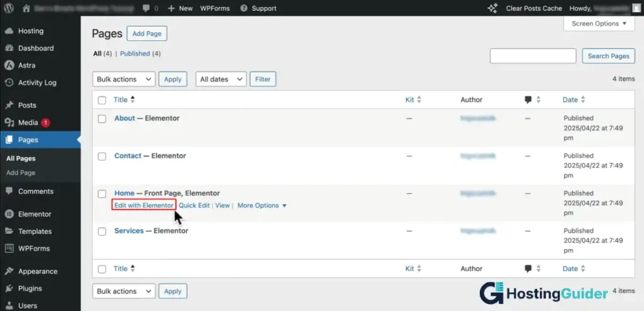Viewport: 644px width, 311px height.
Task: Open the WordPress logo menu
Action: (x=9, y=8)
